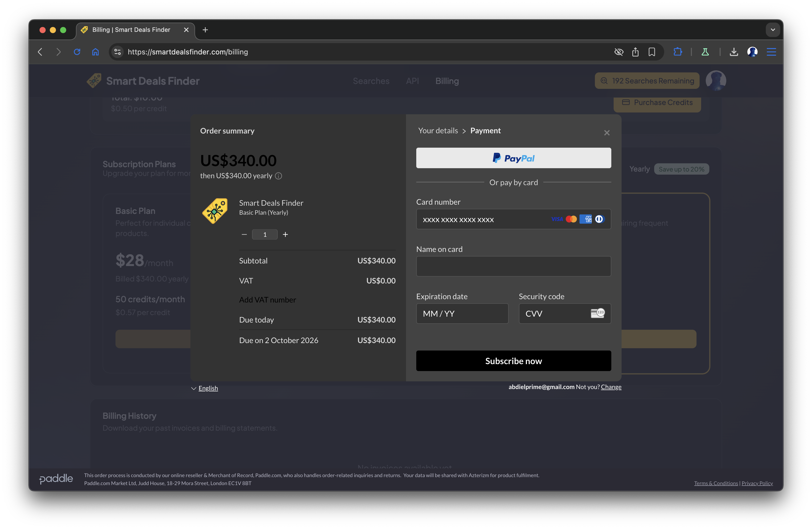Click the CVV hint icon in security code field
812x529 pixels.
[598, 313]
